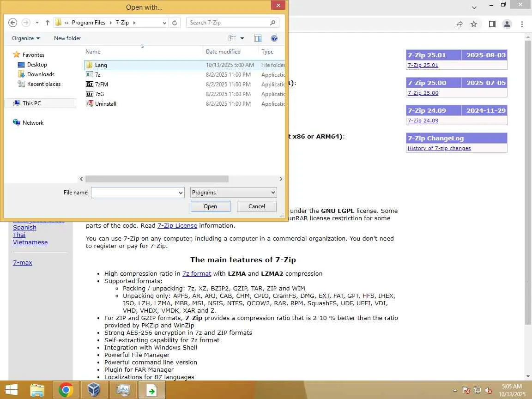Click New folder
Viewport: 532px width, 399px height.
(x=67, y=38)
